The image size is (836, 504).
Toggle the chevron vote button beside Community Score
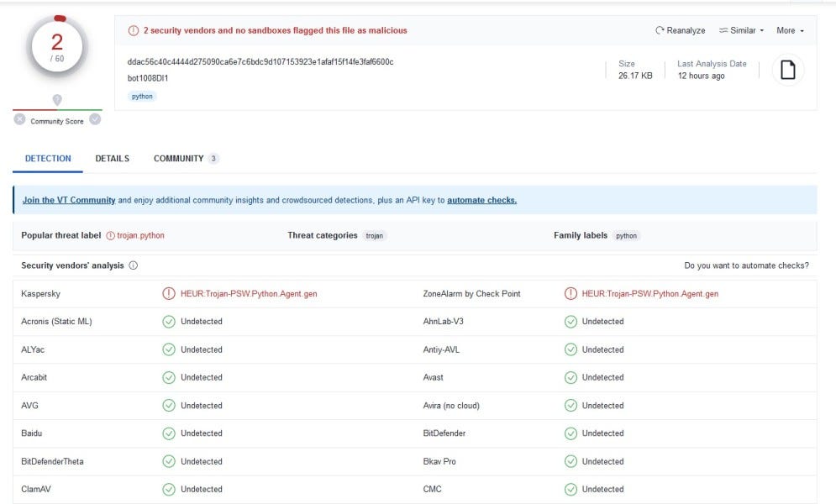point(95,119)
